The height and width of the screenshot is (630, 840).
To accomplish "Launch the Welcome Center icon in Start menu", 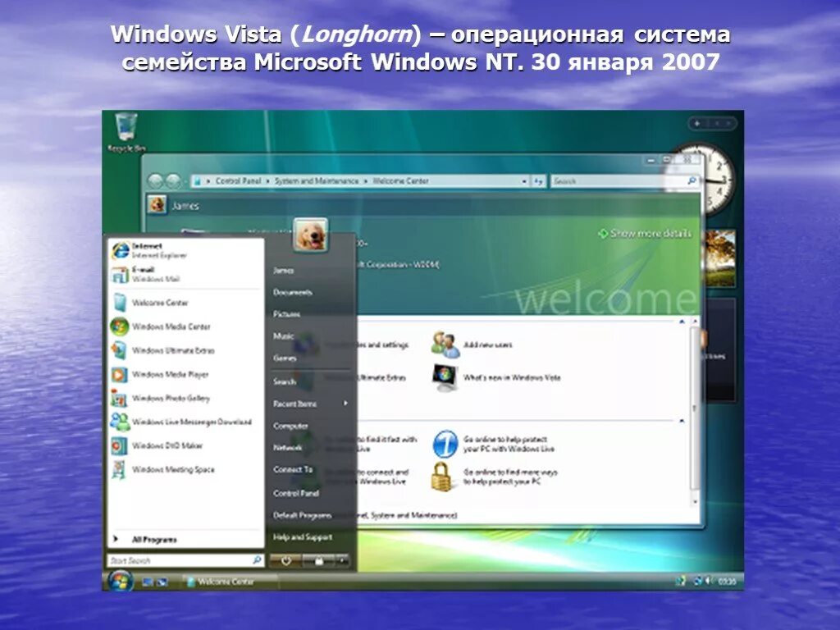I will coord(120,303).
